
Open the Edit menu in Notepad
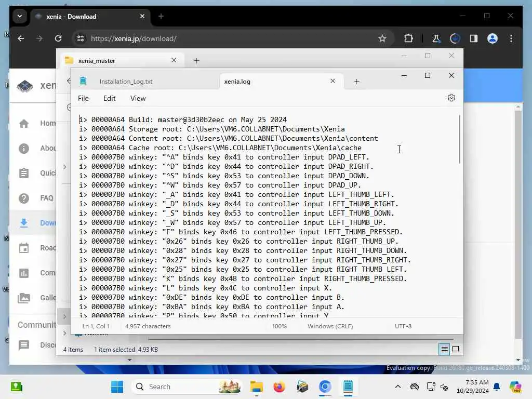pyautogui.click(x=109, y=98)
